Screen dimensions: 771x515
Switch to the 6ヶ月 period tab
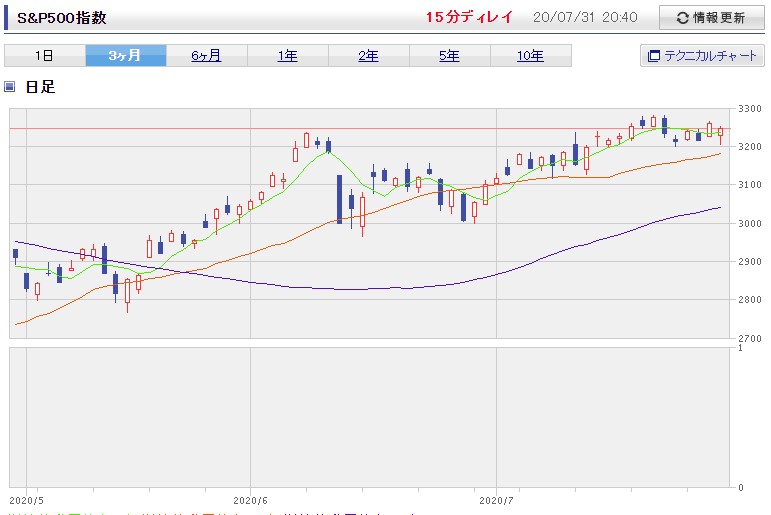(207, 56)
